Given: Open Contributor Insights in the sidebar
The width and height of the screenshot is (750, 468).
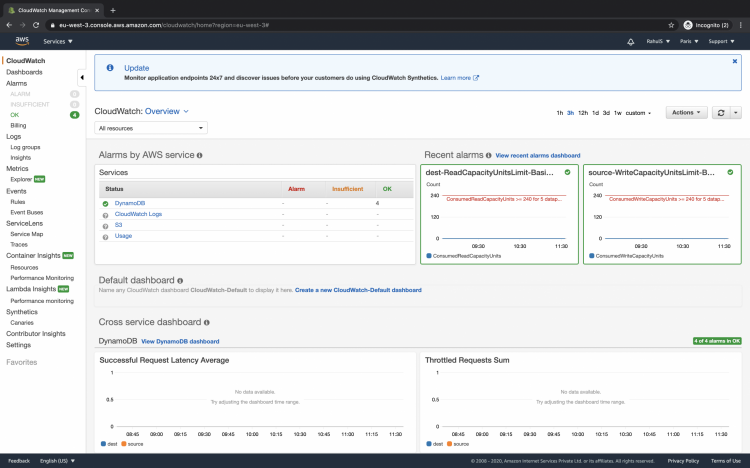Looking at the screenshot, I should (36, 334).
